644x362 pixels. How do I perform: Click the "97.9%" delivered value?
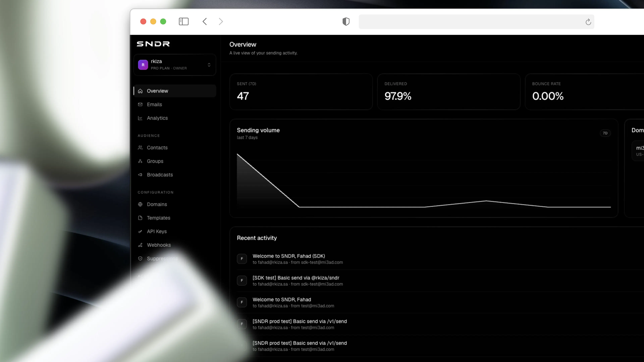pos(398,96)
